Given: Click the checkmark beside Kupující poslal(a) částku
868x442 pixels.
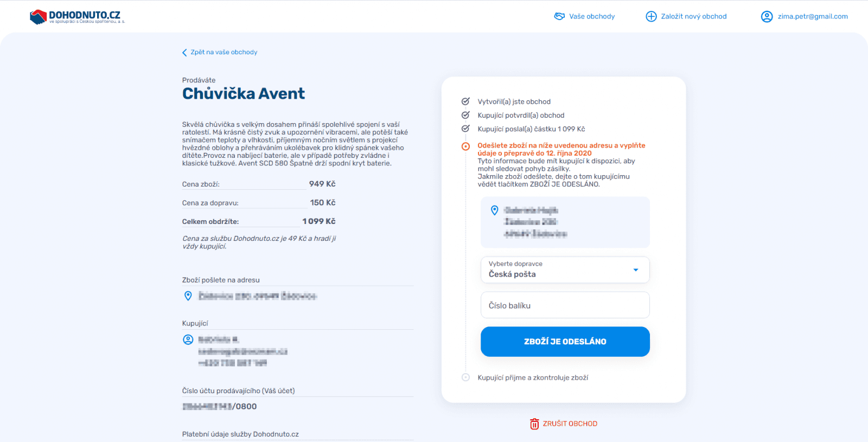Looking at the screenshot, I should coord(465,129).
